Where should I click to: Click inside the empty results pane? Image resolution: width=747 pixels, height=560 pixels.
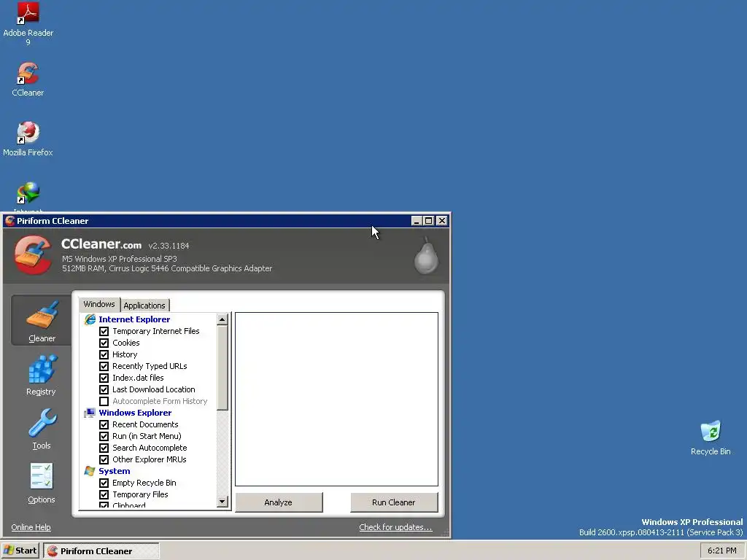tap(336, 399)
